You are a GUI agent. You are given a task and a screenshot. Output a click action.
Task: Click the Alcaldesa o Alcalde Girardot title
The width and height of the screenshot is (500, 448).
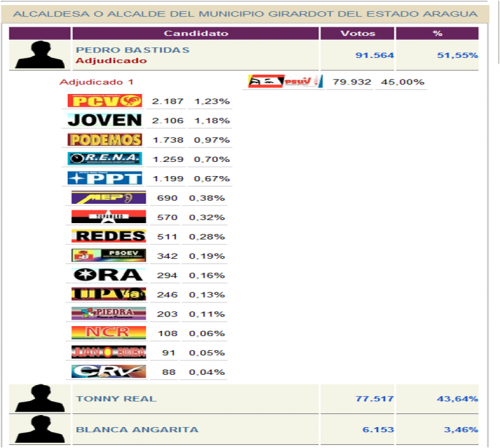click(245, 14)
